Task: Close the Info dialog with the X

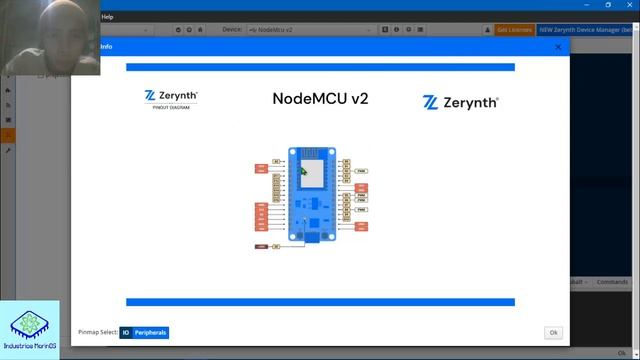Action: 558,47
